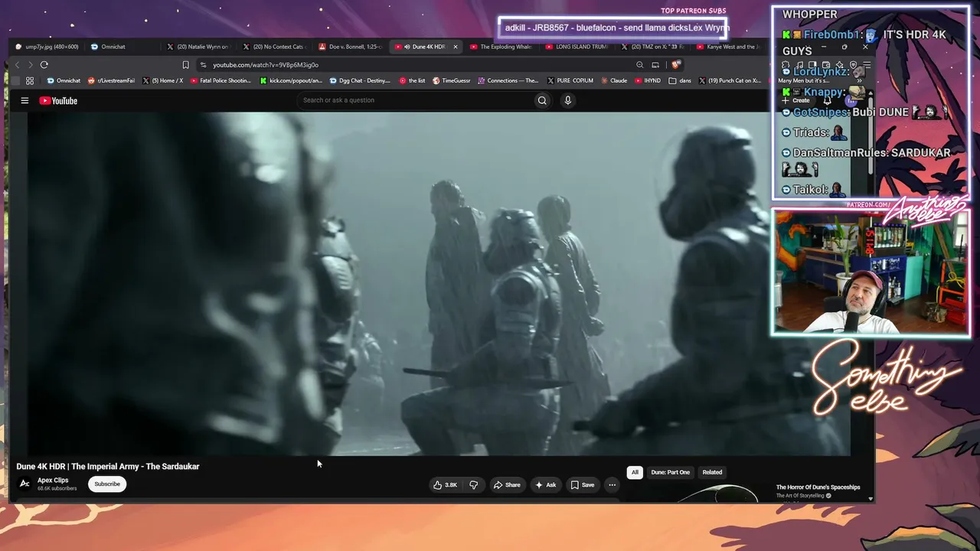Open the site settings icon beside the URL
Image resolution: width=980 pixels, height=551 pixels.
coord(203,65)
